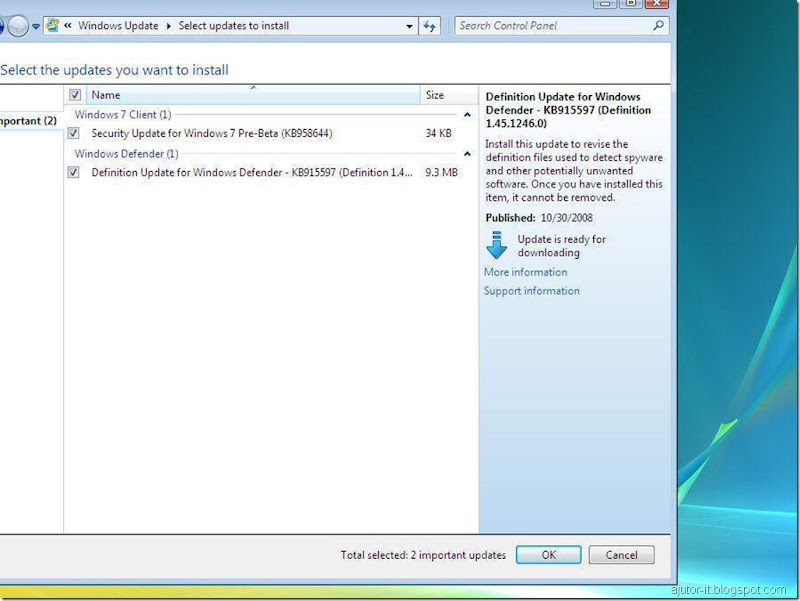Uncheck Security Update for Windows 7 Pre-Beta
The height and width of the screenshot is (601, 800).
73,133
